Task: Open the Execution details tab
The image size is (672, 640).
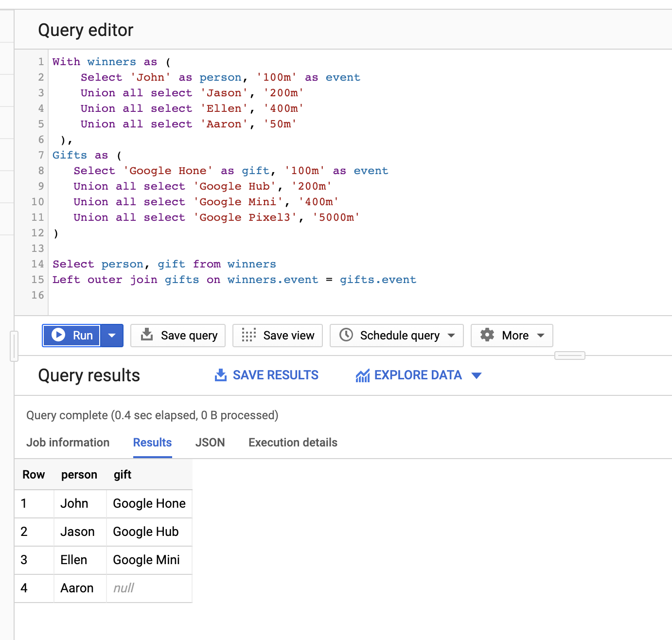Action: tap(292, 443)
